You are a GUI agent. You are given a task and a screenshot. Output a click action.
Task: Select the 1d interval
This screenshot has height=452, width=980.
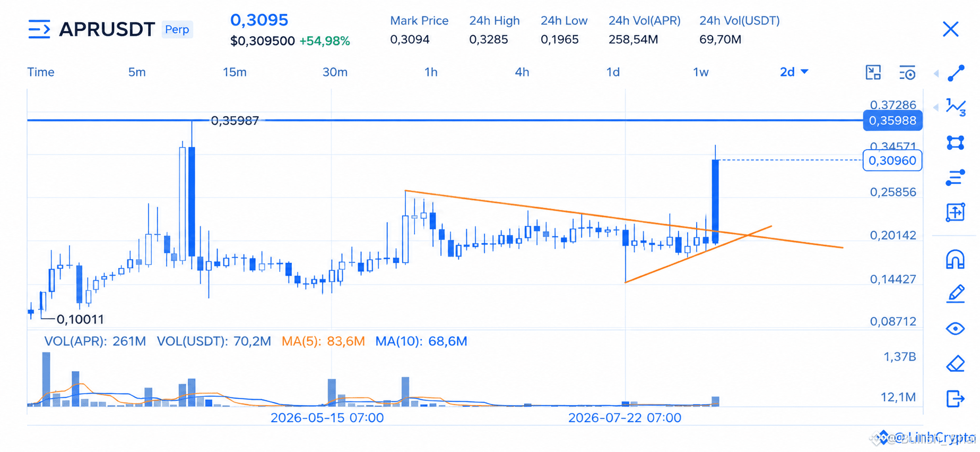[x=613, y=72]
